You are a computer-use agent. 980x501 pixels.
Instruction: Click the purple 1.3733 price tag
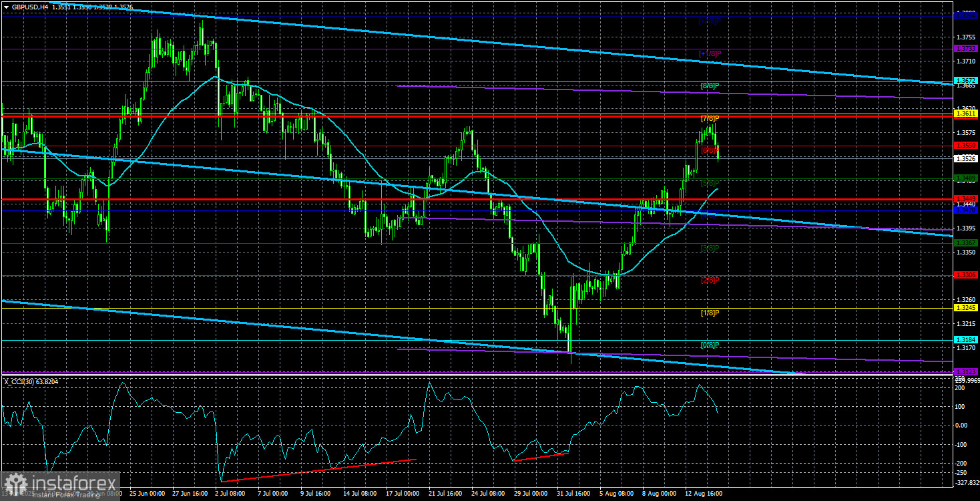pyautogui.click(x=966, y=49)
